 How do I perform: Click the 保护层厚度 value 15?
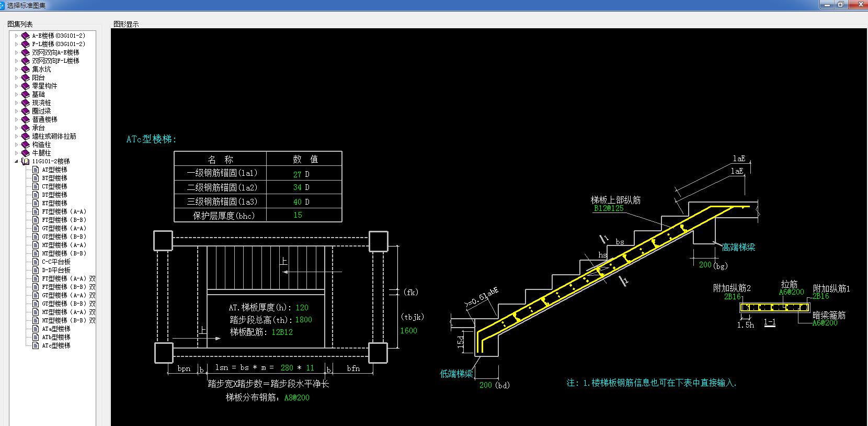[298, 215]
